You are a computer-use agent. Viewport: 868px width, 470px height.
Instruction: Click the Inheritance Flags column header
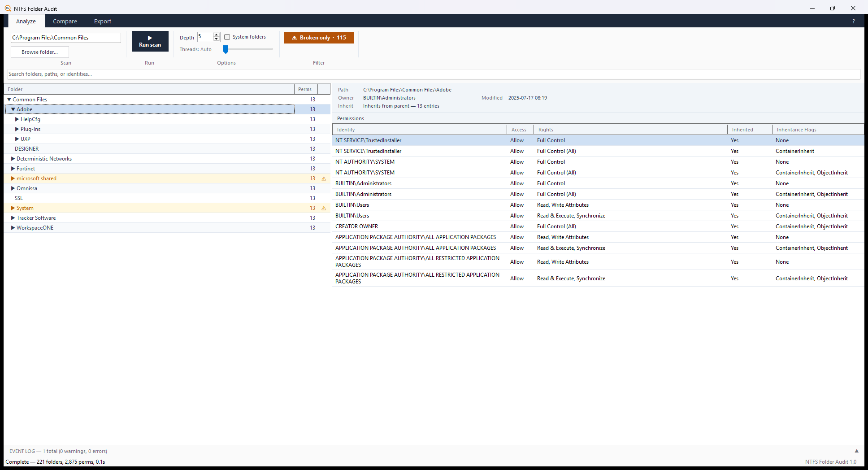click(x=818, y=130)
